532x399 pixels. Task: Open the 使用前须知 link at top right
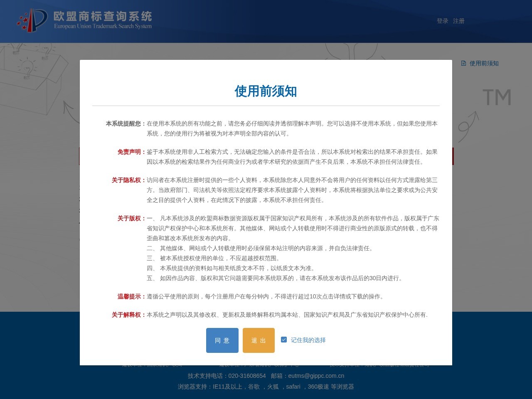pyautogui.click(x=484, y=63)
